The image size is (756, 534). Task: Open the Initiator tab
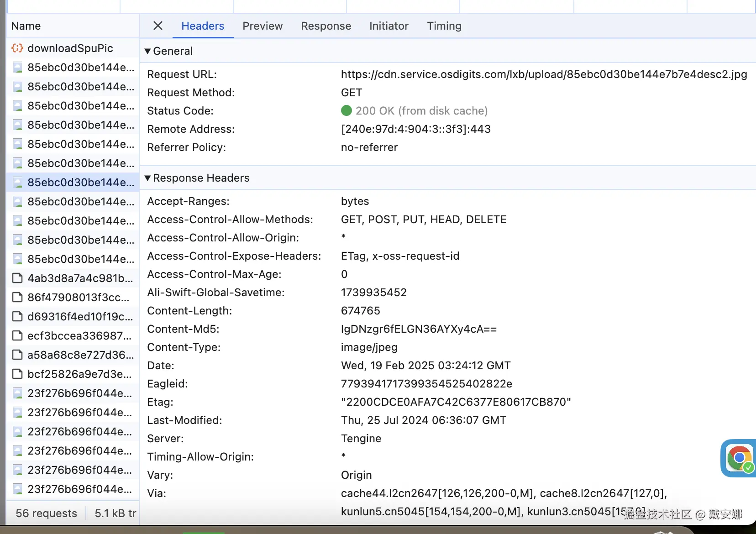click(389, 26)
